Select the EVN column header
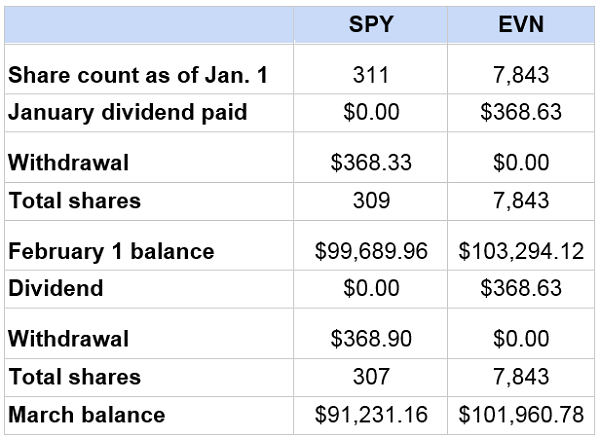The width and height of the screenshot is (600, 438). (521, 24)
